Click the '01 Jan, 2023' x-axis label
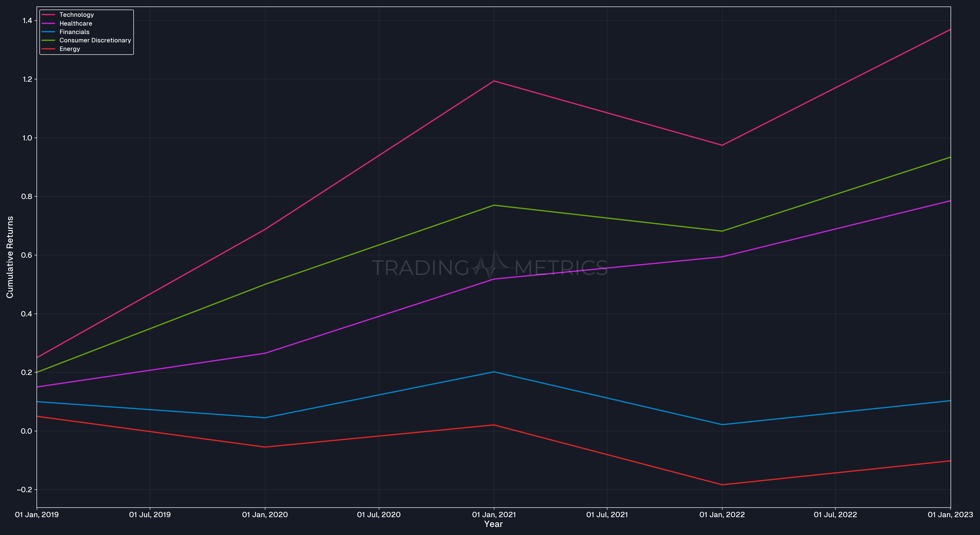This screenshot has width=980, height=535. pyautogui.click(x=950, y=515)
